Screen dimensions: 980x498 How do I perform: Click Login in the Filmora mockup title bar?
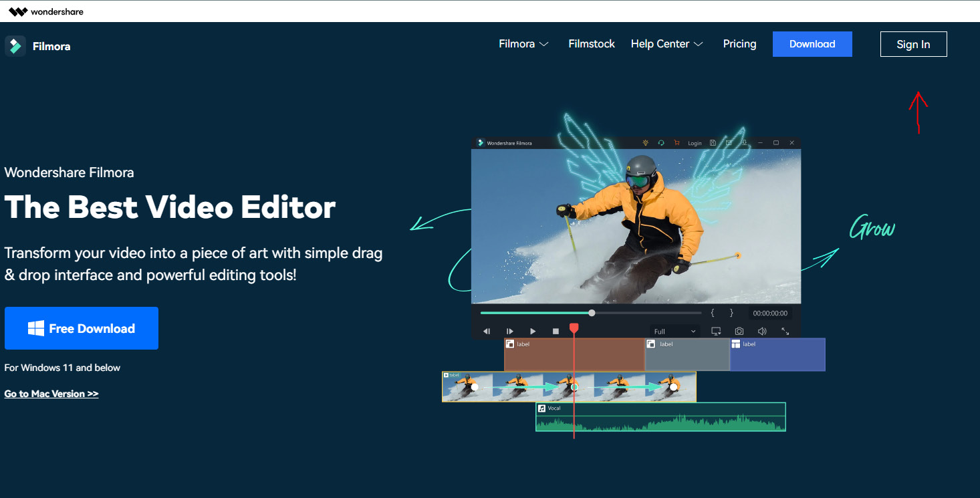pyautogui.click(x=695, y=143)
